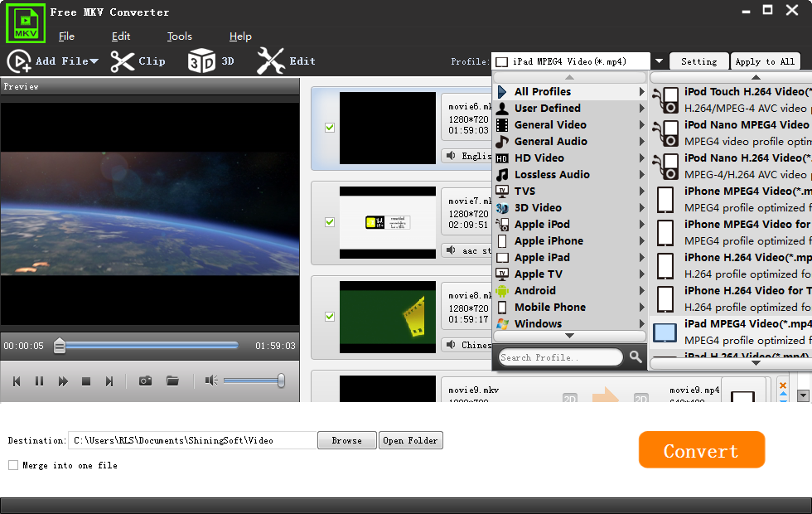Select the movie8 video thumbnail

point(388,317)
